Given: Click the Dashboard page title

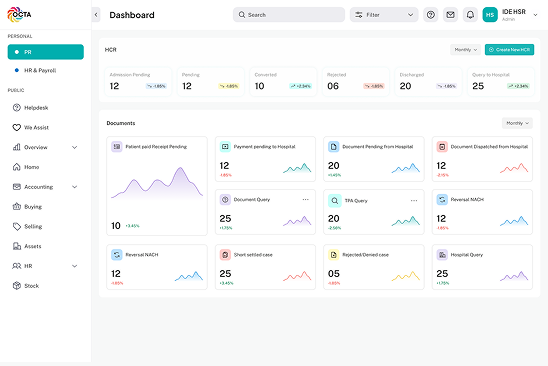Looking at the screenshot, I should coord(132,15).
